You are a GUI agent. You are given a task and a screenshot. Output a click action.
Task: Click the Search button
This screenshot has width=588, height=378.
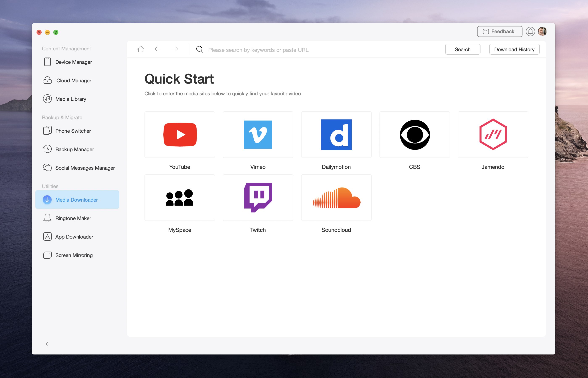click(x=463, y=49)
